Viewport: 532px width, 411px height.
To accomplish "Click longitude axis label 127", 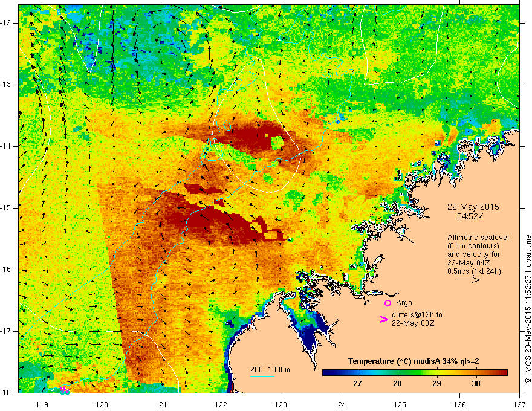I will [x=519, y=404].
